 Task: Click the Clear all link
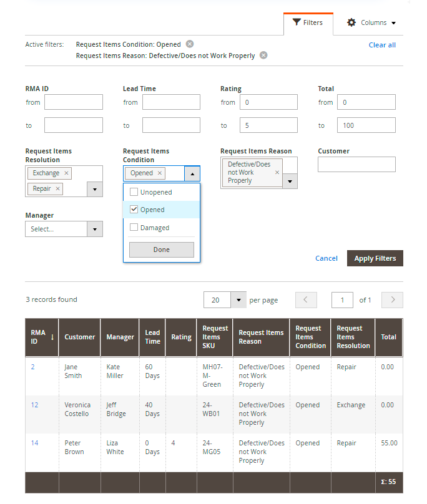[x=382, y=45]
